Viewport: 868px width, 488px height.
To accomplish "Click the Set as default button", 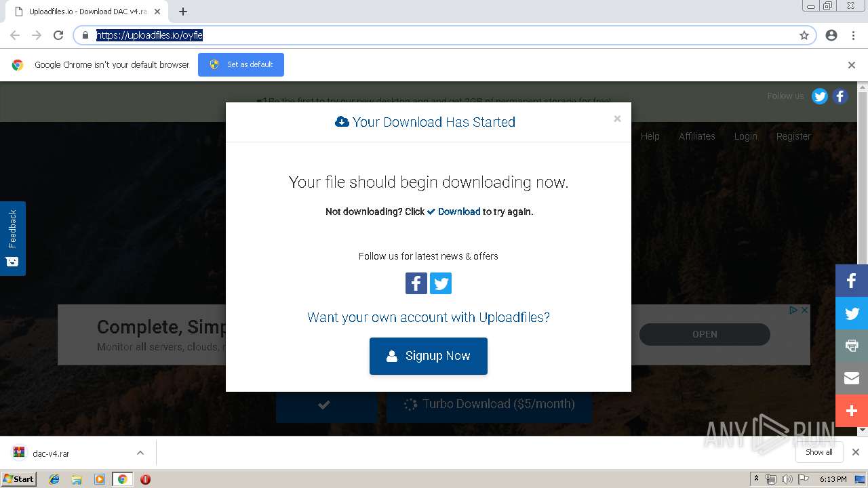I will (241, 64).
